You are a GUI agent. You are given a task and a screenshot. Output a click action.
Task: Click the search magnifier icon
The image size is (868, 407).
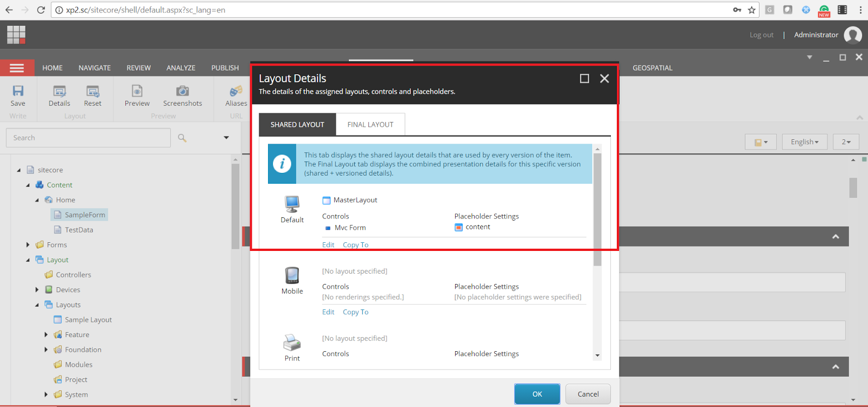[182, 138]
